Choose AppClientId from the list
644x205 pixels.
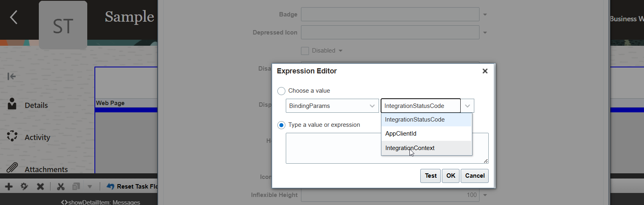(x=401, y=134)
